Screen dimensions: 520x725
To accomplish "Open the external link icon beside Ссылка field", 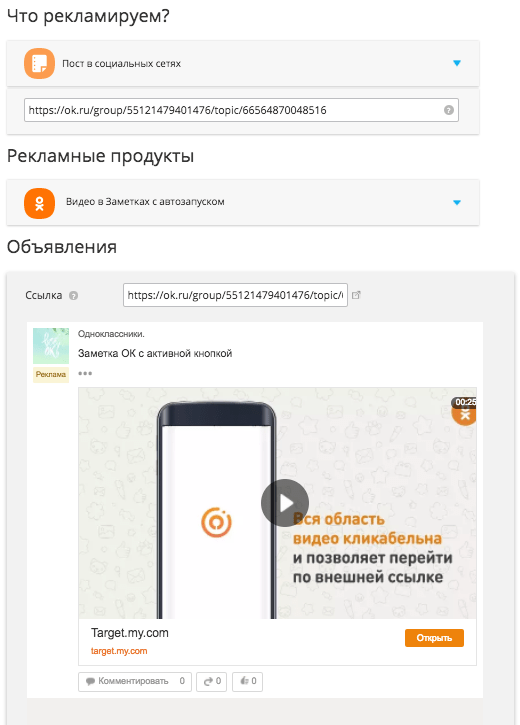I will click(356, 295).
